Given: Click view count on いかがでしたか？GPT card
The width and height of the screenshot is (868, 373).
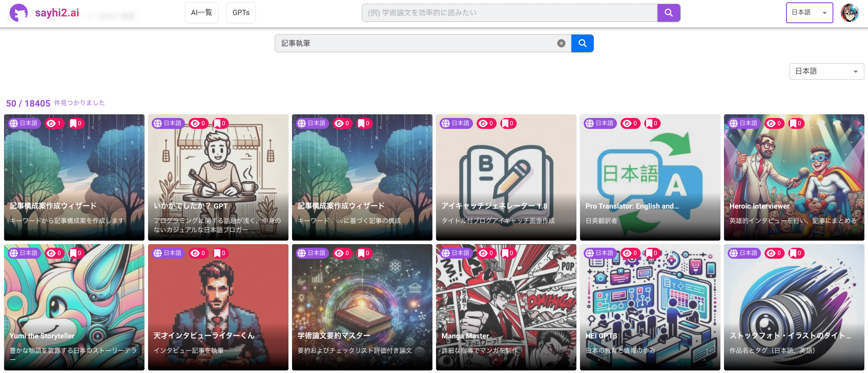Looking at the screenshot, I should point(199,123).
